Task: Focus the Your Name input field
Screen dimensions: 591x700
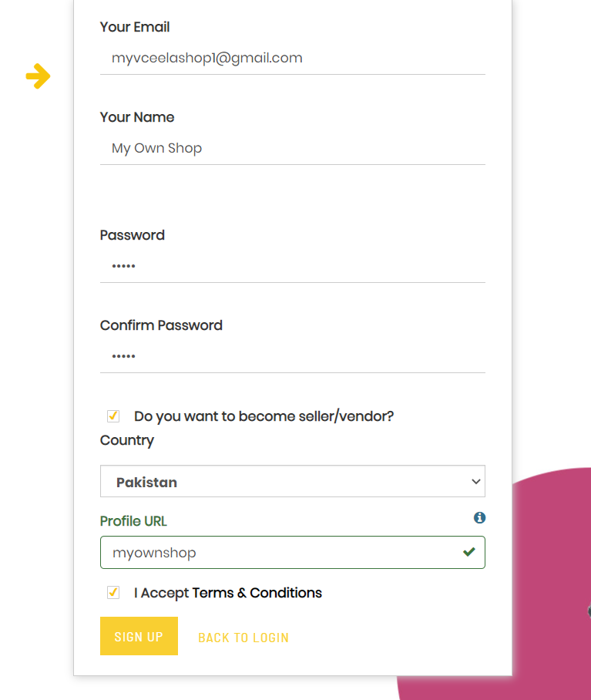Action: pyautogui.click(x=293, y=148)
